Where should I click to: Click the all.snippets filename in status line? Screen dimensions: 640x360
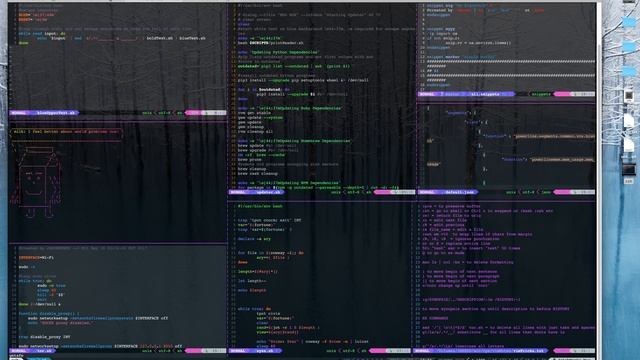[484, 94]
